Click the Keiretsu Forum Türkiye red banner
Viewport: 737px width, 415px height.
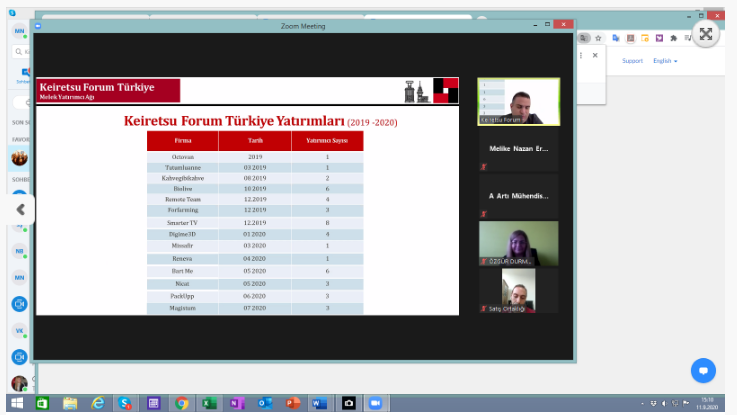pos(108,91)
